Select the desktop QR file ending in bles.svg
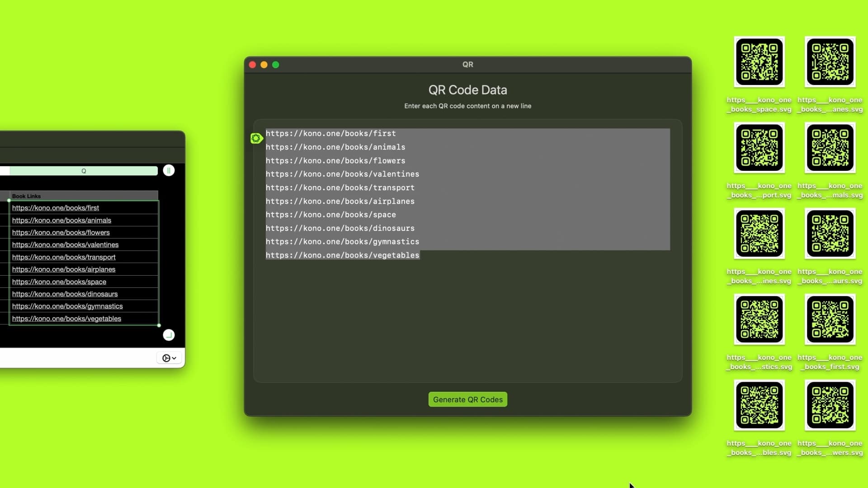868x488 pixels. tap(759, 405)
